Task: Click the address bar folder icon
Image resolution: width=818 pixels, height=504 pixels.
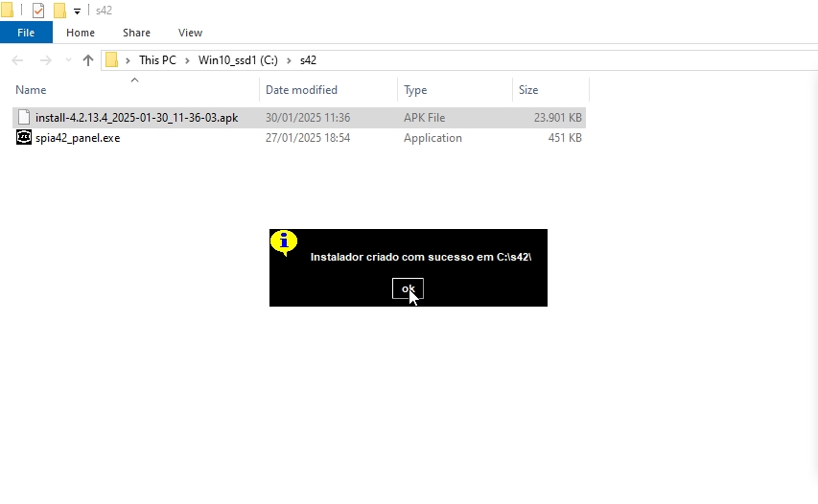Action: (111, 60)
